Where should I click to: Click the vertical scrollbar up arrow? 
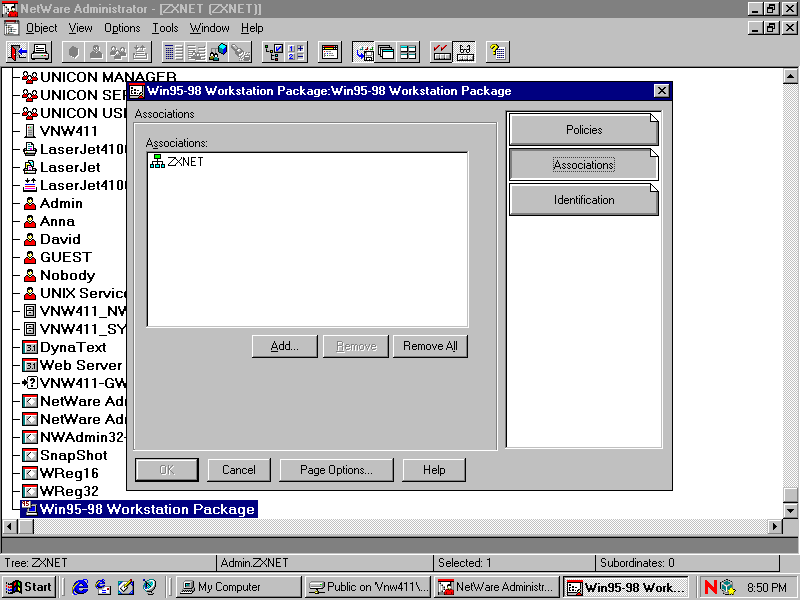790,77
